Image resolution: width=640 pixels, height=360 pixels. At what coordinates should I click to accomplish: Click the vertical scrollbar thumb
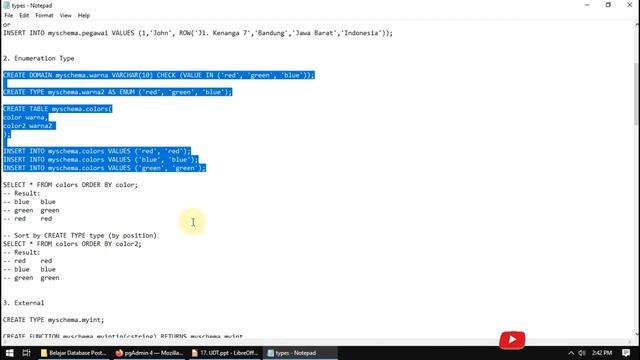point(636,94)
